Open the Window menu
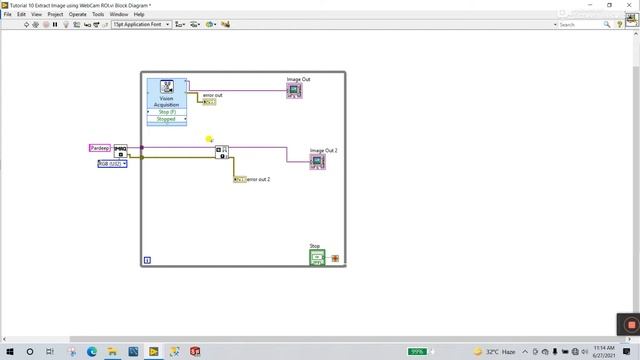The height and width of the screenshot is (360, 640). point(119,14)
